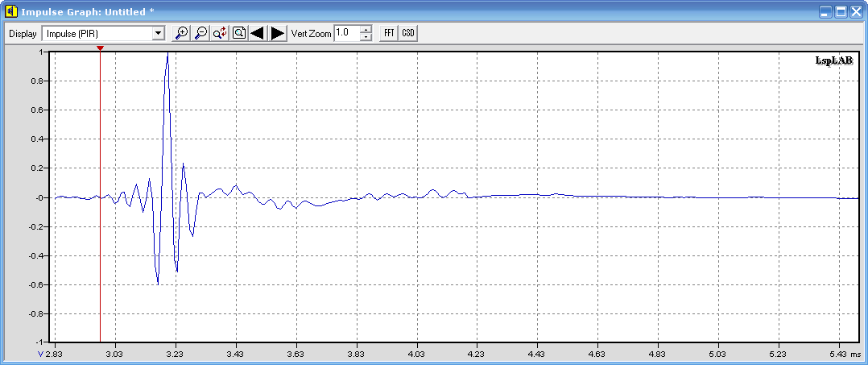Click the Display label text

pyautogui.click(x=23, y=34)
